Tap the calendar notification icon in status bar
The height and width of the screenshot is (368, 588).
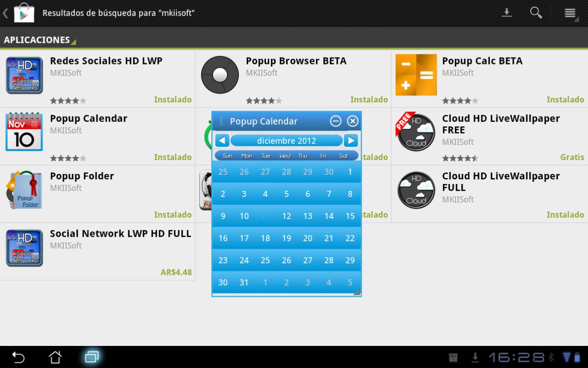453,357
